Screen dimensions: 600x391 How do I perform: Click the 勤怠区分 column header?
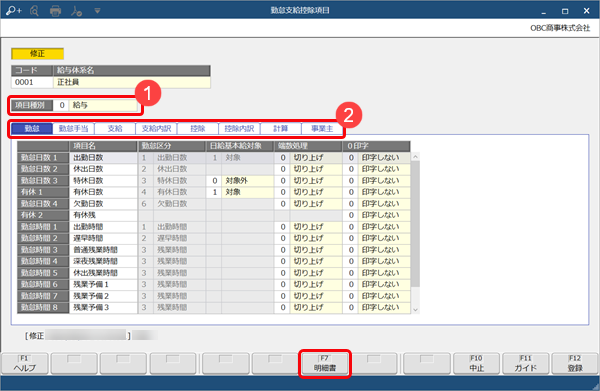pyautogui.click(x=171, y=146)
